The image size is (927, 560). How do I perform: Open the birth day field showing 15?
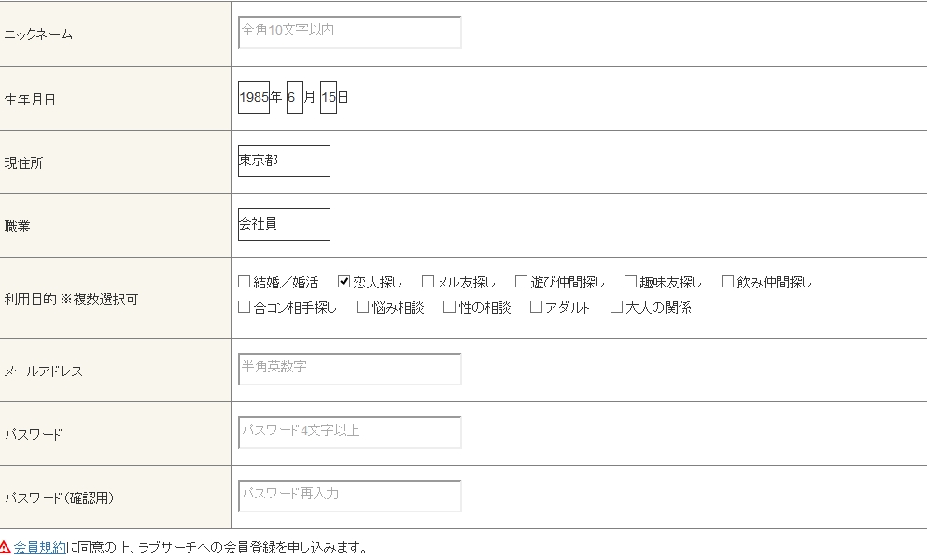click(x=328, y=97)
